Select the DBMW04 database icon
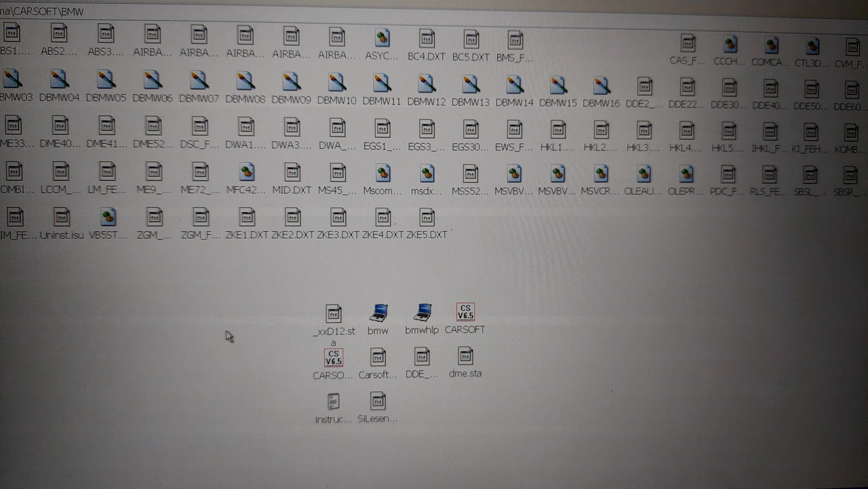 click(x=60, y=79)
